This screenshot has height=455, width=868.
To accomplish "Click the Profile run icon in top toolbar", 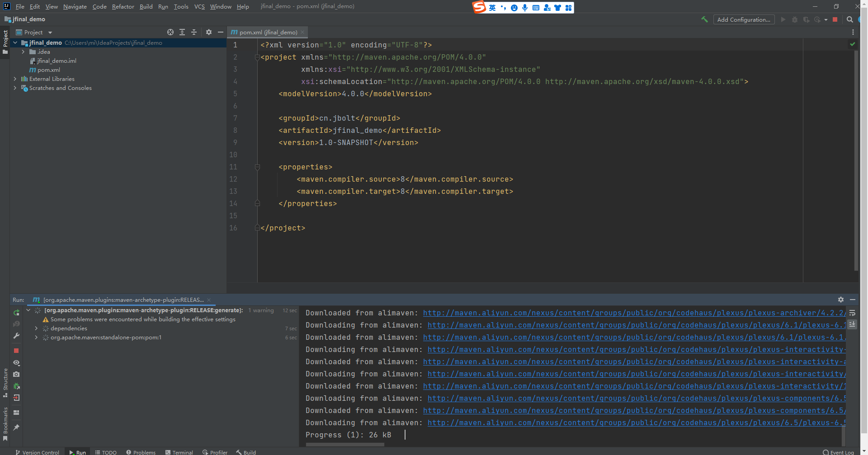I will (817, 19).
